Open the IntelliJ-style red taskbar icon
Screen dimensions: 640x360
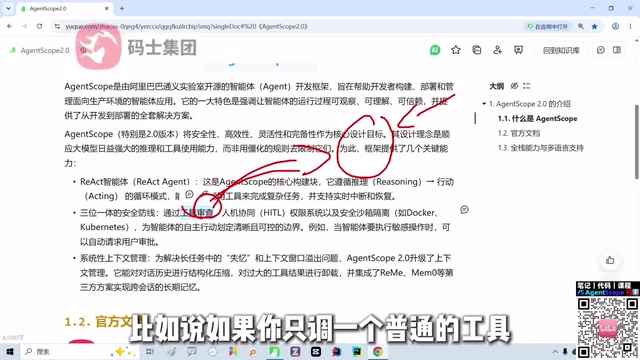point(336,351)
